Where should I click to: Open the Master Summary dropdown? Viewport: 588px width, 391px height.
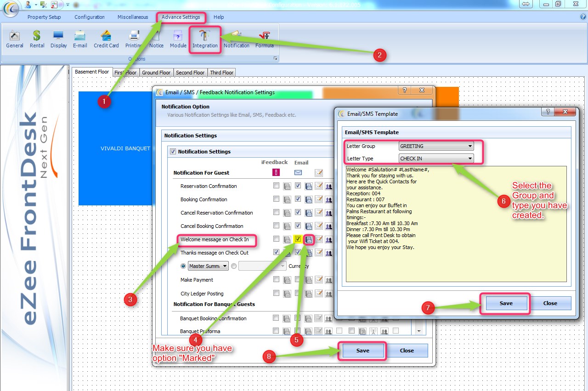tap(208, 266)
